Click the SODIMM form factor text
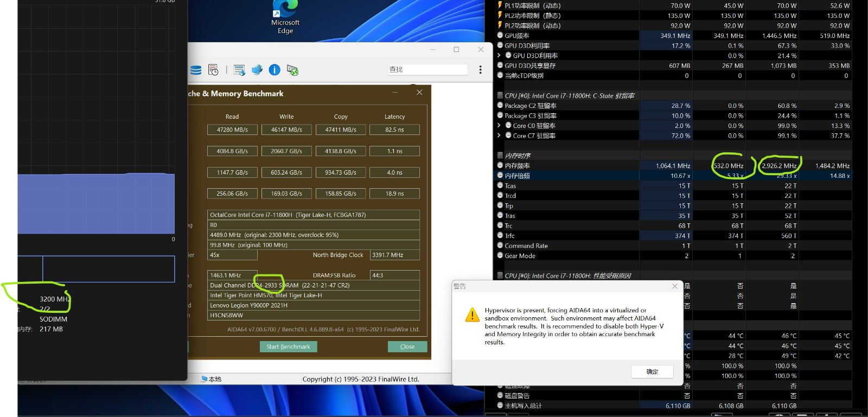This screenshot has width=868, height=417. (53, 319)
